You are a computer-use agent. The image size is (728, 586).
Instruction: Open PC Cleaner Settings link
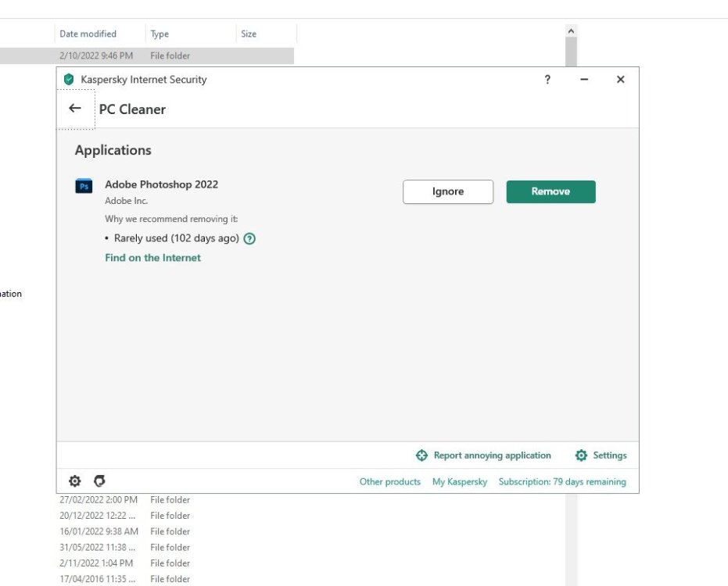tap(610, 456)
